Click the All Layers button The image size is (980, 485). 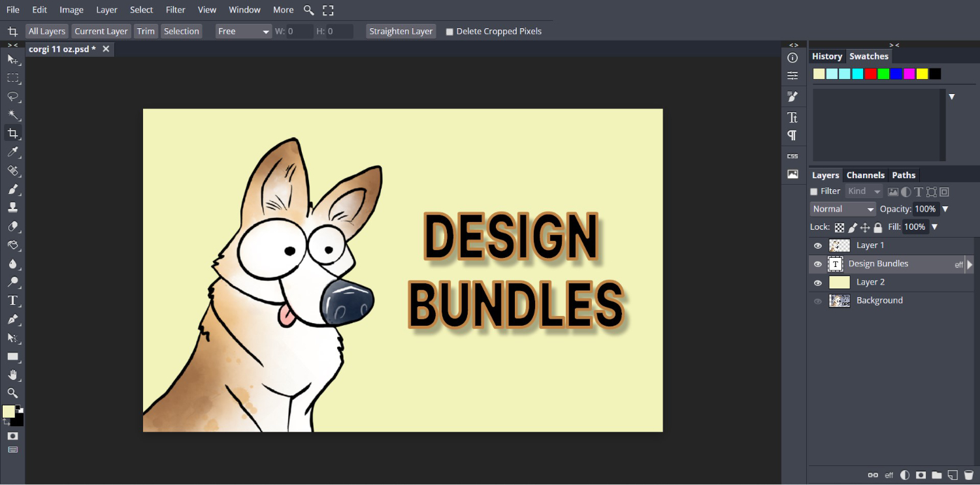click(x=47, y=31)
